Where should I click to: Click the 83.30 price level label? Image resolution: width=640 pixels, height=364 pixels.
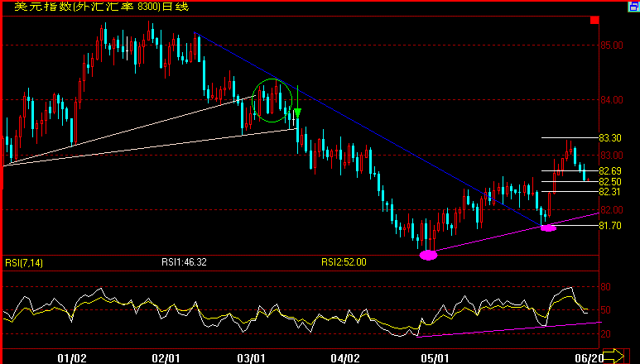click(610, 138)
